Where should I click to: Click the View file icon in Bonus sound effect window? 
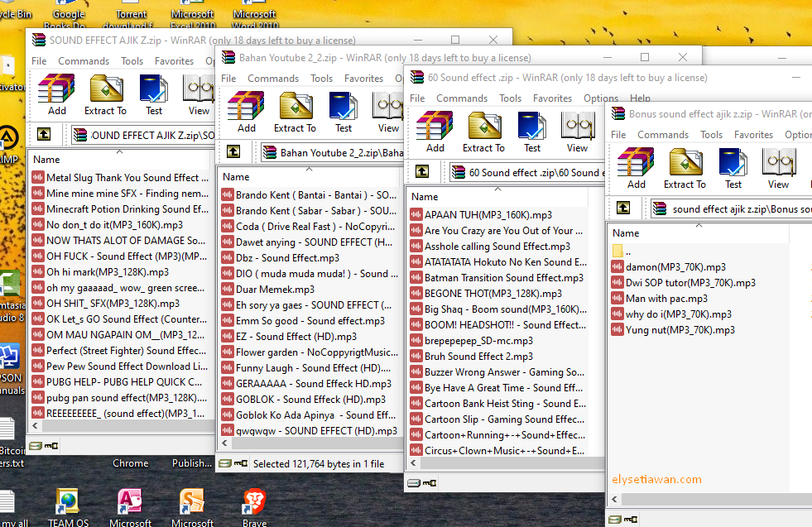click(x=778, y=162)
